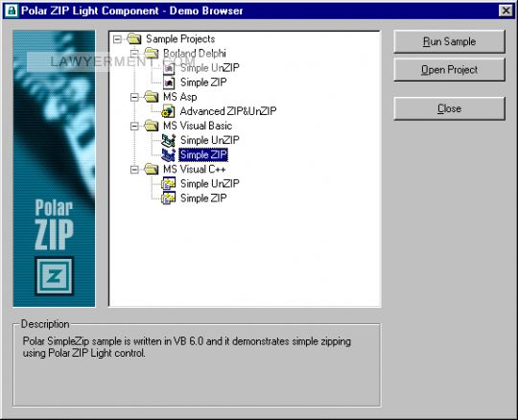Viewport: 518px width, 420px height.
Task: Select the MS Visual C++ label
Action: point(195,170)
